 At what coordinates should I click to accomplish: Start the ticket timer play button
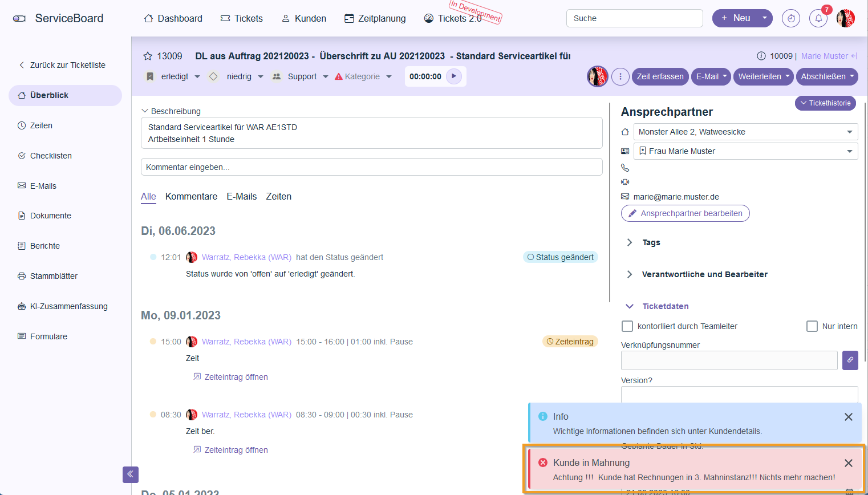click(x=454, y=76)
